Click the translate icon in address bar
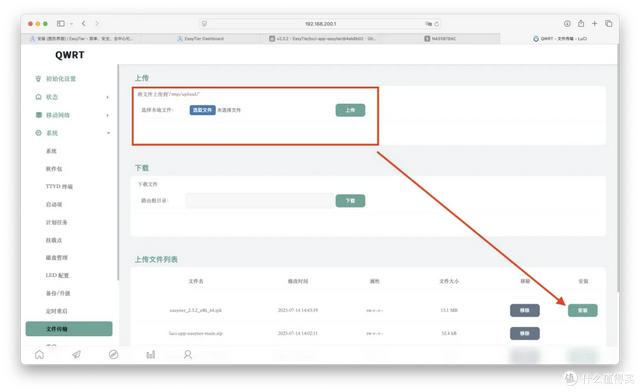Image resolution: width=640 pixels, height=392 pixels. click(428, 24)
